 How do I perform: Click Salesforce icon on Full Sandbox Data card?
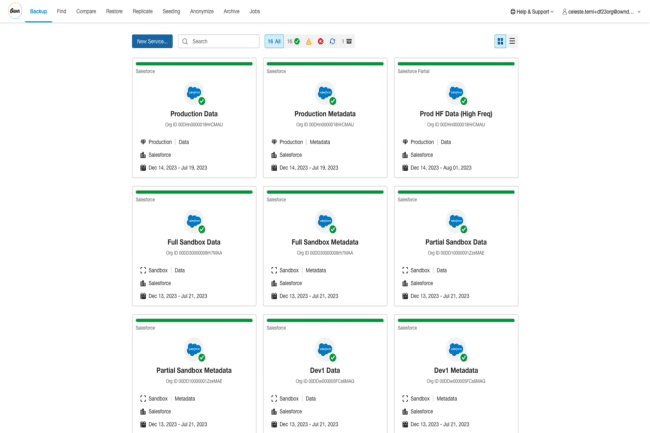coord(194,221)
